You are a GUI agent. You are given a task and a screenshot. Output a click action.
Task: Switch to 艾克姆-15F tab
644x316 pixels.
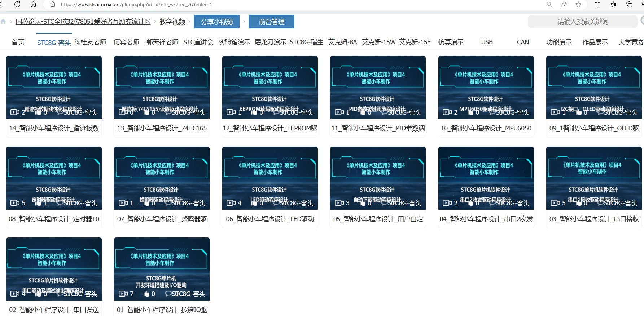click(x=415, y=42)
